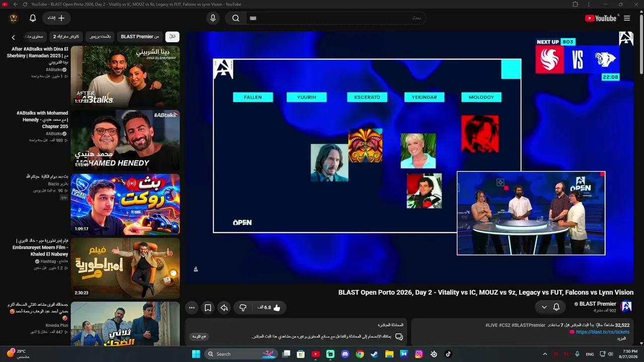Click the video player area
644x362 pixels.
[x=410, y=157]
